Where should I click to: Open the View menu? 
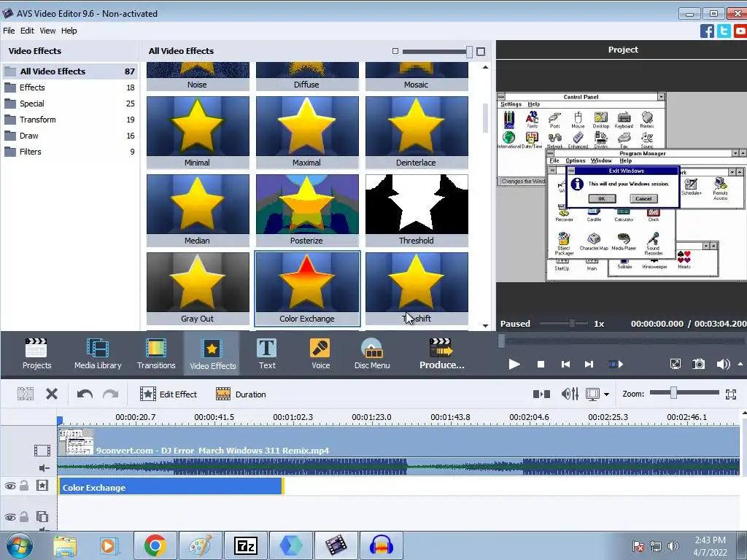point(47,31)
